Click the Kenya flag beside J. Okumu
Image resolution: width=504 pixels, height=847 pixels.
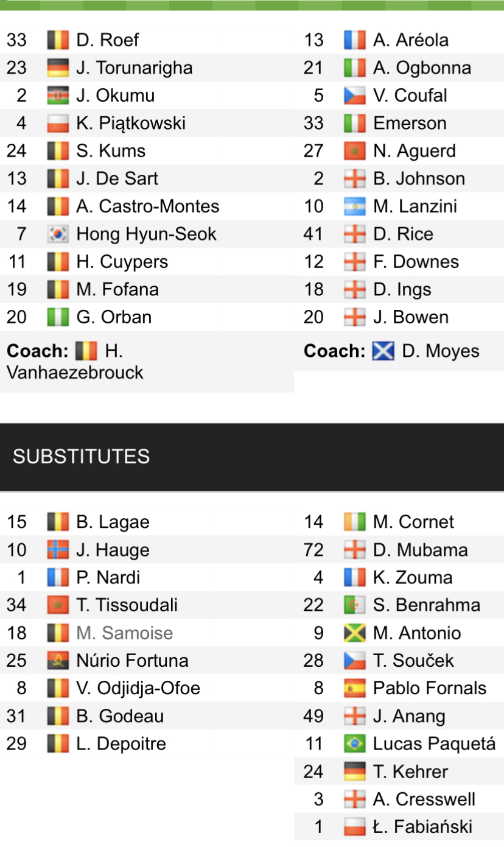58,96
